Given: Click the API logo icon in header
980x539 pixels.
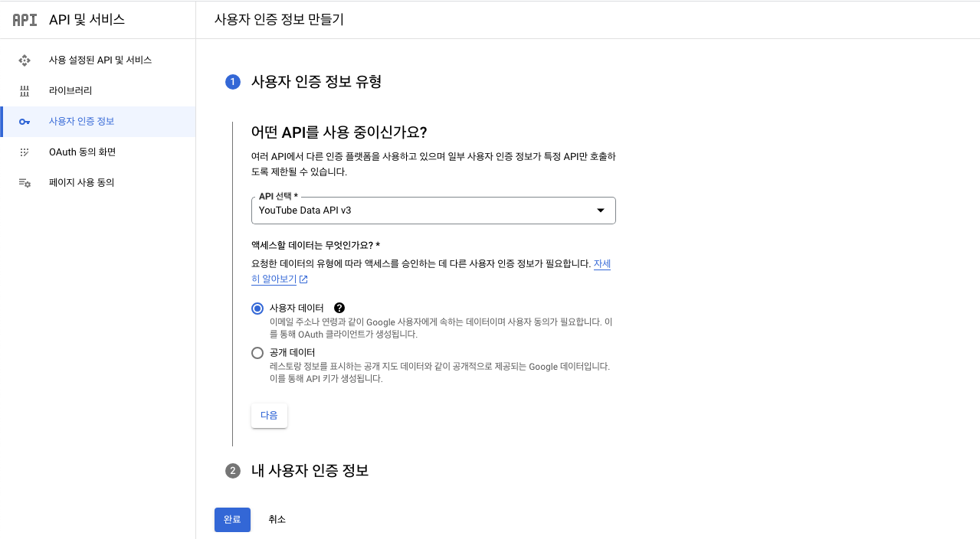Looking at the screenshot, I should click(25, 20).
